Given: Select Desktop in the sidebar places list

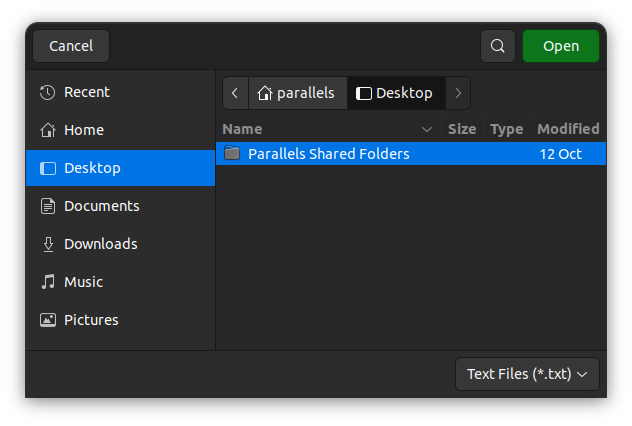Looking at the screenshot, I should [x=92, y=168].
